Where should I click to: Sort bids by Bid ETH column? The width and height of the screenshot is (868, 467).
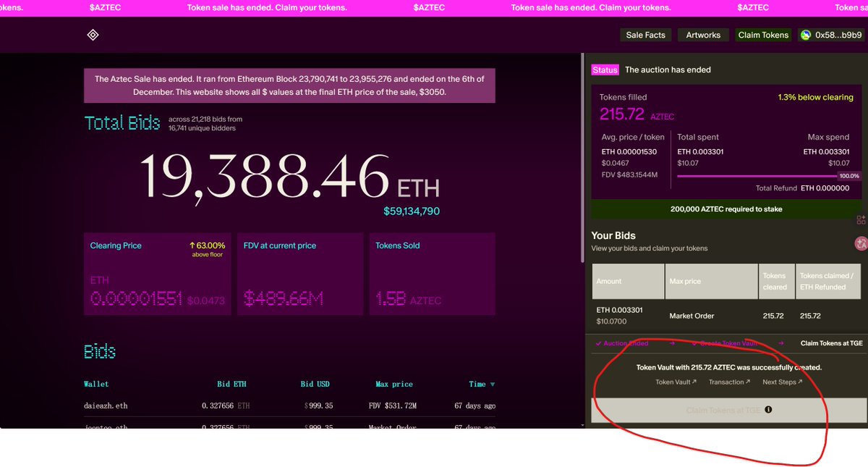[231, 384]
